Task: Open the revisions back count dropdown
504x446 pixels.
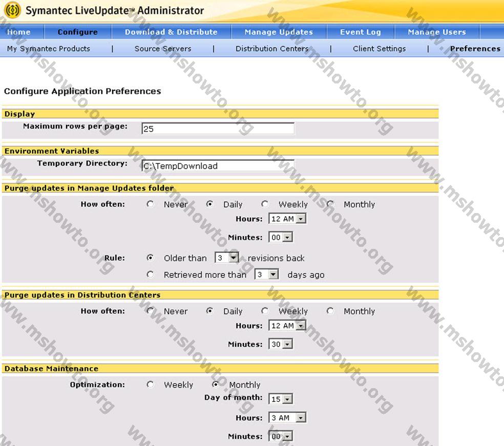Action: (226, 258)
